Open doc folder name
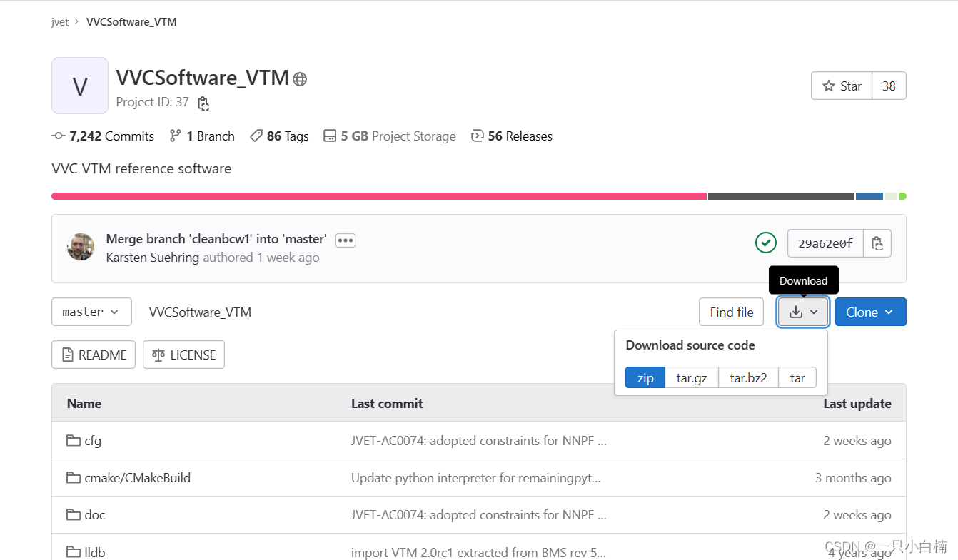The width and height of the screenshot is (958, 560). [95, 515]
